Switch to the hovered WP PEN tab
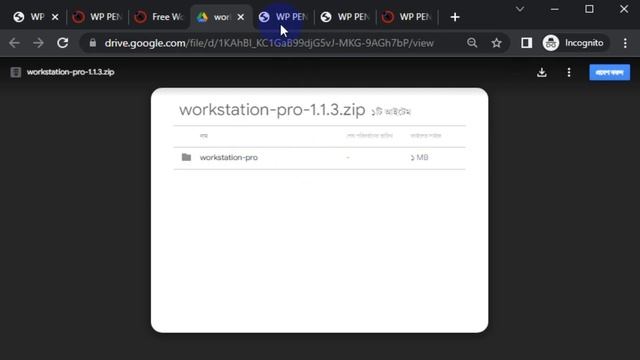The width and height of the screenshot is (640, 360). (x=283, y=17)
